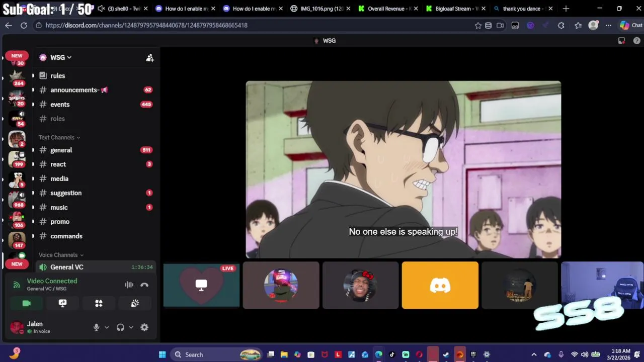This screenshot has height=362, width=644.
Task: Open the roles channel
Action: (95, 119)
